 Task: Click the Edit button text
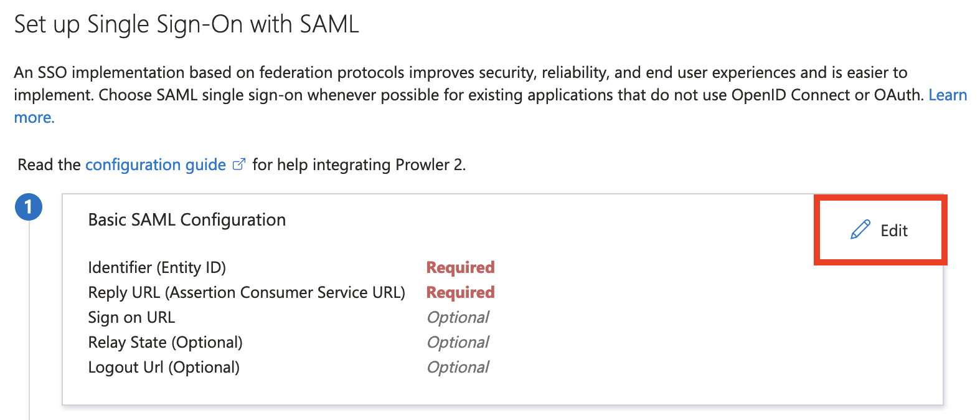tap(893, 231)
